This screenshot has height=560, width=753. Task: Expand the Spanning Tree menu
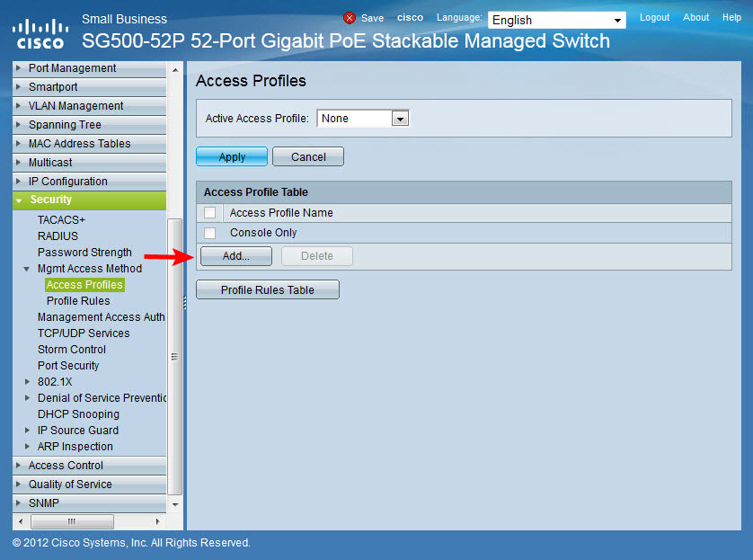click(89, 125)
